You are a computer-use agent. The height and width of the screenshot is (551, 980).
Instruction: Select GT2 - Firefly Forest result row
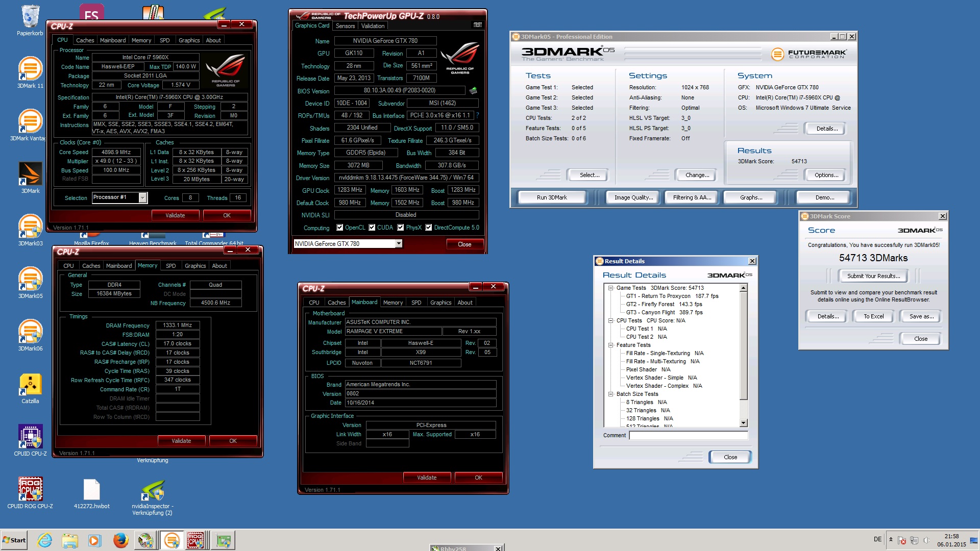click(664, 304)
